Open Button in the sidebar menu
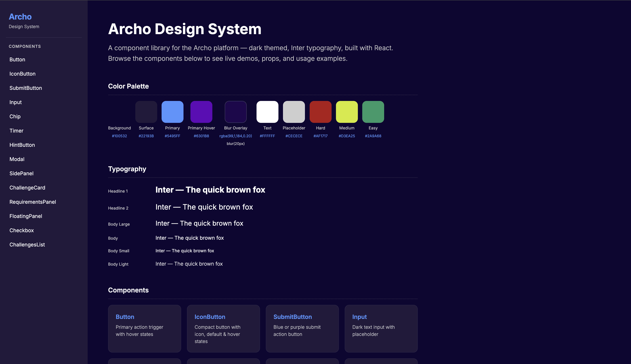Image resolution: width=631 pixels, height=364 pixels. coord(17,60)
